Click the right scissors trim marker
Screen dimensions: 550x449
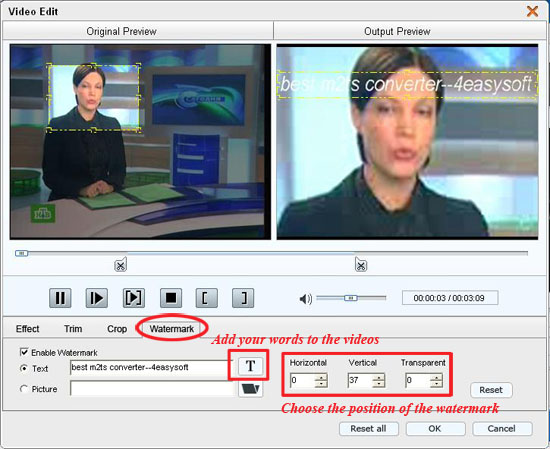click(361, 265)
